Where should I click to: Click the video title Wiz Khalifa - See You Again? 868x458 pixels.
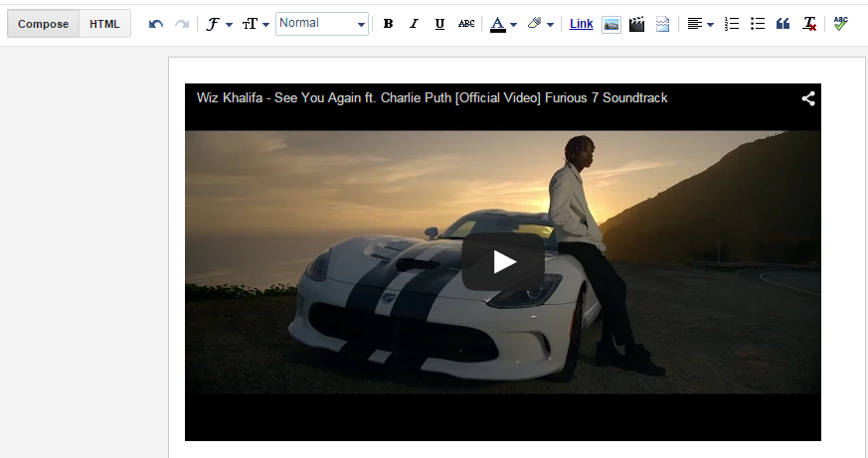(432, 98)
